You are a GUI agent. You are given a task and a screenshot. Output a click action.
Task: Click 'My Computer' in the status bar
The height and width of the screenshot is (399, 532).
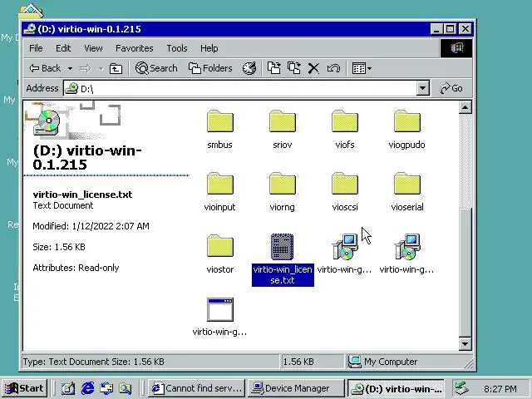[x=391, y=362]
